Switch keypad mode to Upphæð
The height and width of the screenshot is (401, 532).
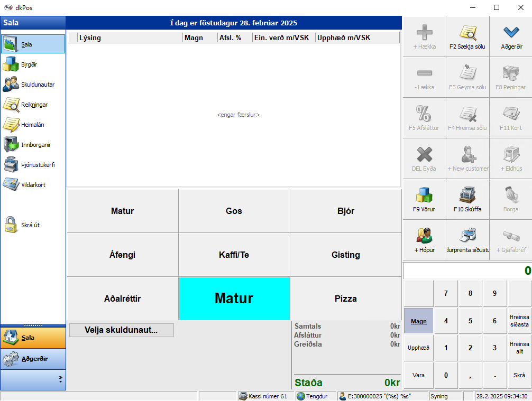click(x=418, y=348)
